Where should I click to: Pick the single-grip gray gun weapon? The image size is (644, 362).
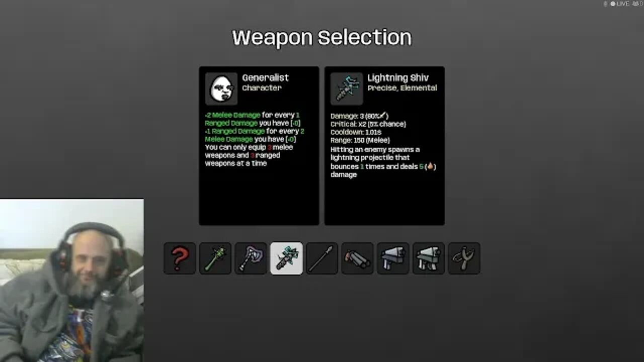pos(393,258)
